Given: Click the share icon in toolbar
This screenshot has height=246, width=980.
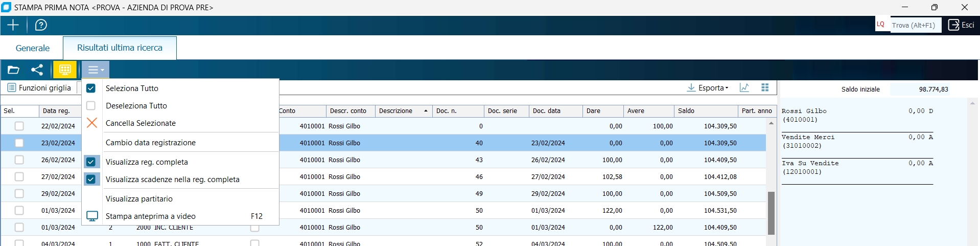Looking at the screenshot, I should 37,70.
